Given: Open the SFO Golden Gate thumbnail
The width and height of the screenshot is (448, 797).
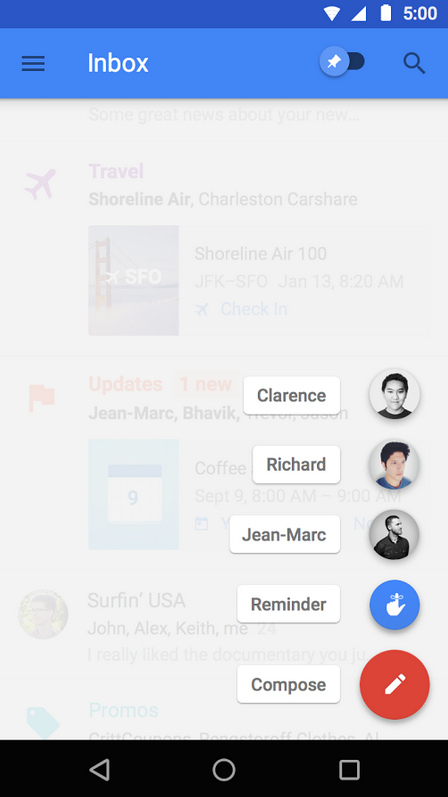Looking at the screenshot, I should click(134, 281).
